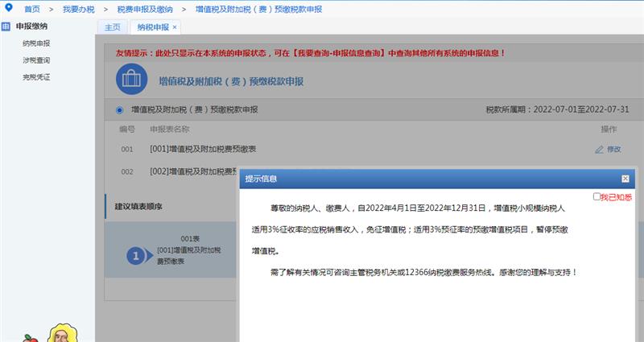Go to 首页 in the breadcrumb

point(32,9)
